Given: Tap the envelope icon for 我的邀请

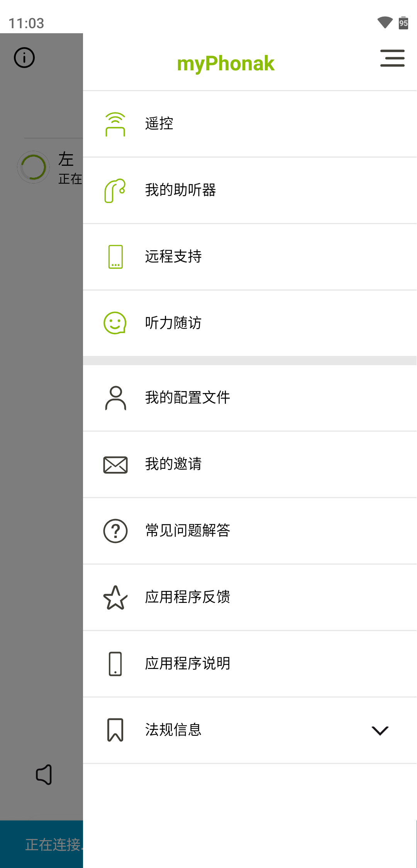Looking at the screenshot, I should pos(115,465).
